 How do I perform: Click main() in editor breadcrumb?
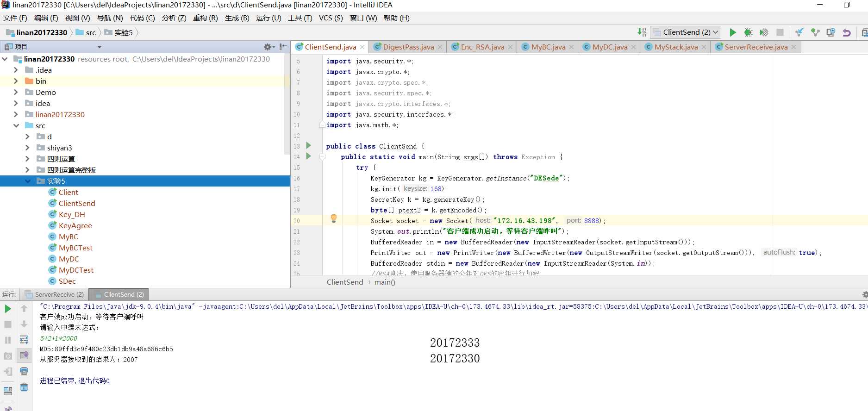point(385,282)
